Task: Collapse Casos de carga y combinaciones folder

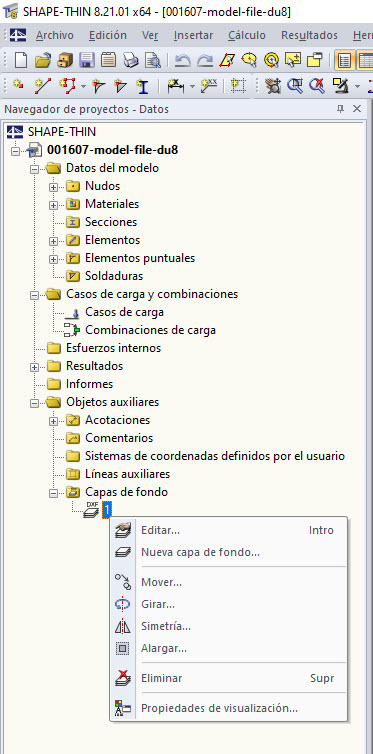Action: 34,295
